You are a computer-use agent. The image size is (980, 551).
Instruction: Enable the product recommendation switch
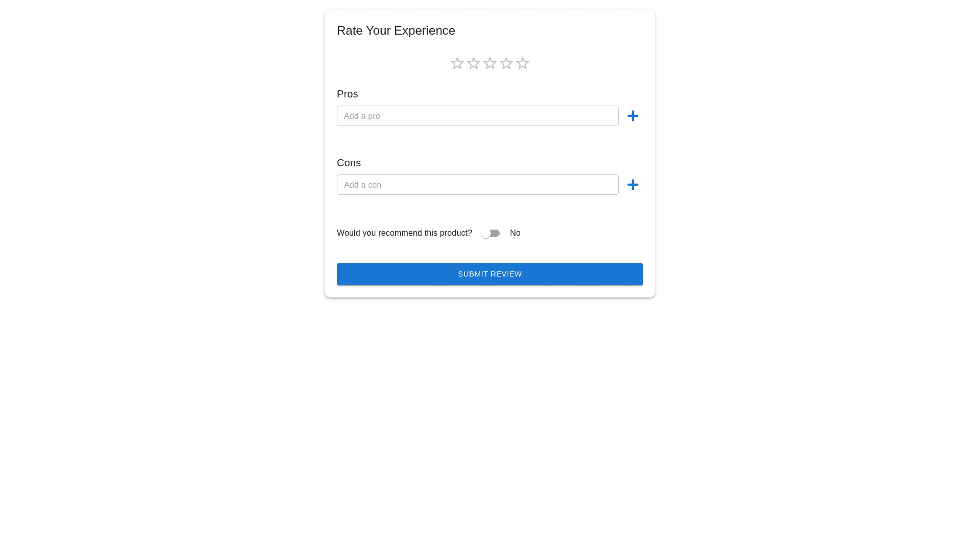coord(490,233)
